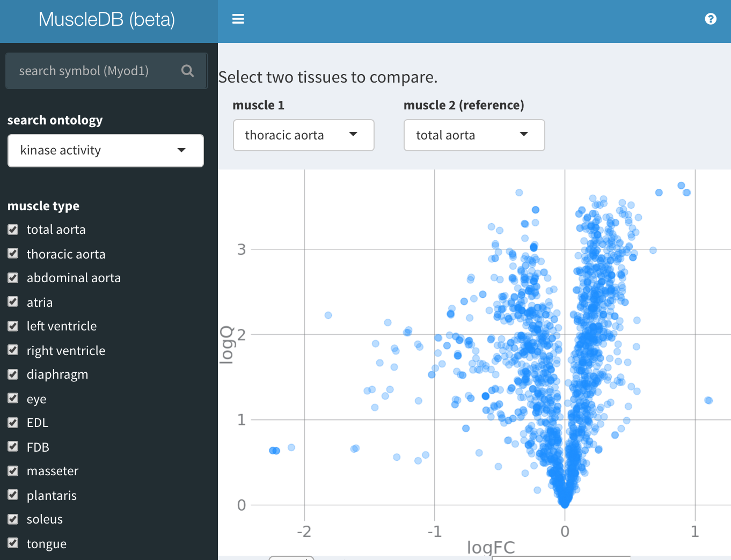Viewport: 731px width, 560px height.
Task: Uncheck the masseter checkbox
Action: [x=13, y=471]
